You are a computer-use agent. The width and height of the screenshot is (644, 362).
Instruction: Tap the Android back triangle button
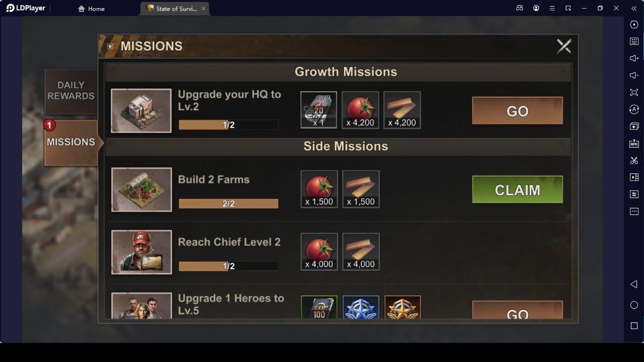pyautogui.click(x=634, y=284)
